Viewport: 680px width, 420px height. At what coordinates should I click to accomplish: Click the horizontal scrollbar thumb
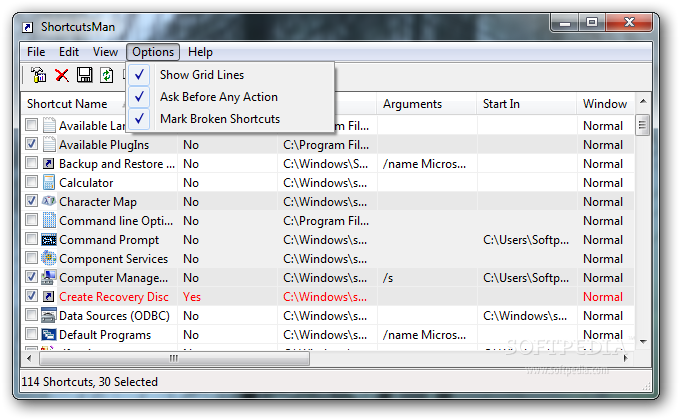pos(174,358)
